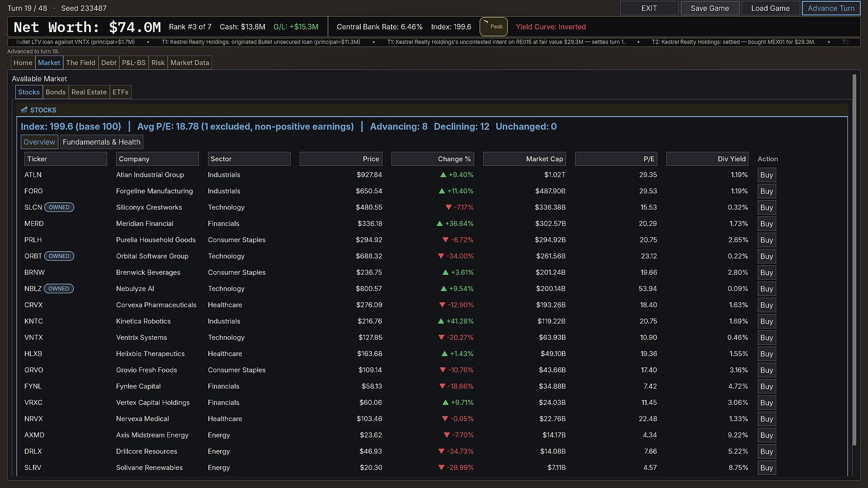
Task: Click the Peak market cycle badge
Action: click(493, 27)
